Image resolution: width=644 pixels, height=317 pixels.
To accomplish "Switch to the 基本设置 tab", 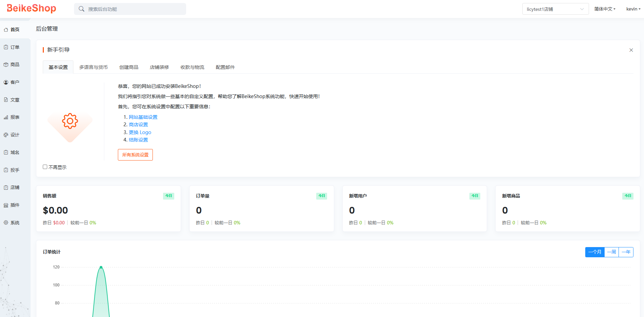I will (58, 67).
